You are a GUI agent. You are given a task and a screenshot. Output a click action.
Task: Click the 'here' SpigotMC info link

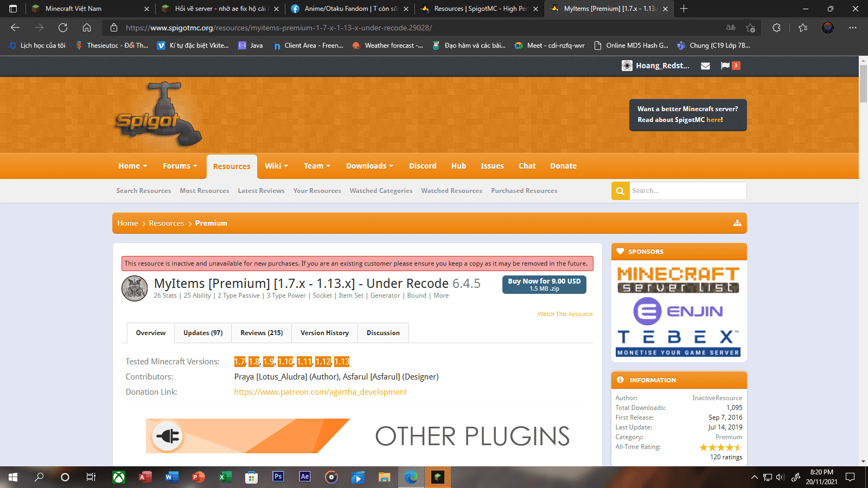pos(713,120)
